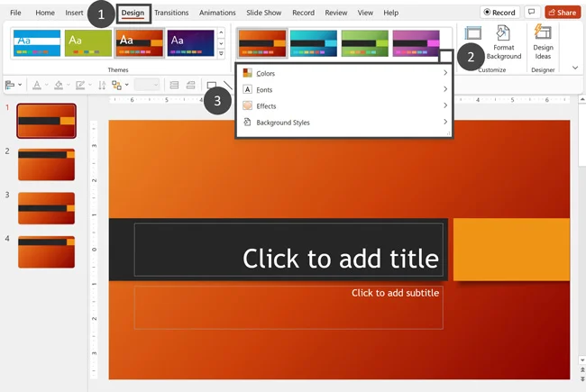This screenshot has height=392, width=586.
Task: Open the Design ribbon tab
Action: [x=133, y=13]
